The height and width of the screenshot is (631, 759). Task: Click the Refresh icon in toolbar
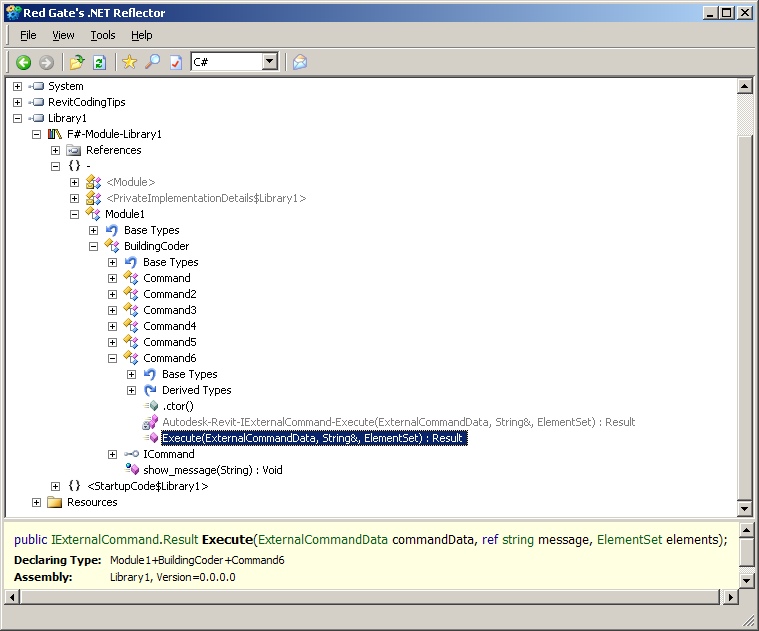99,62
